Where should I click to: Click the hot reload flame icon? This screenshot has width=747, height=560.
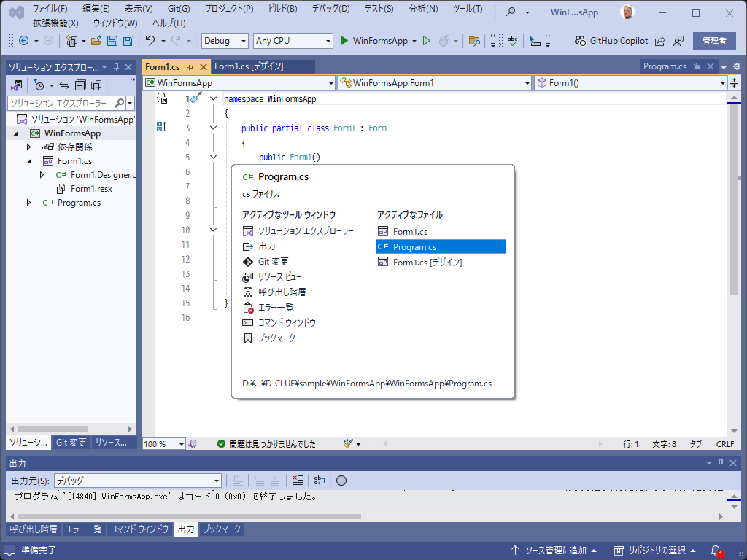pos(444,41)
